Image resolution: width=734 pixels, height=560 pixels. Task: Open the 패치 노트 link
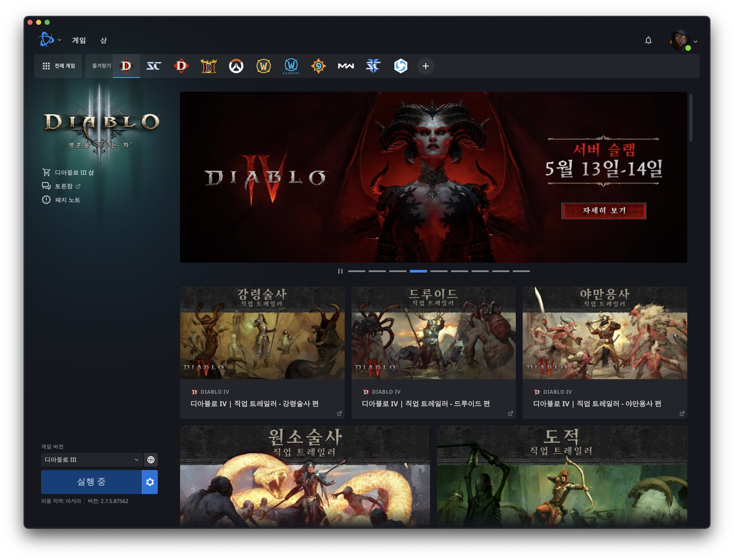point(61,200)
